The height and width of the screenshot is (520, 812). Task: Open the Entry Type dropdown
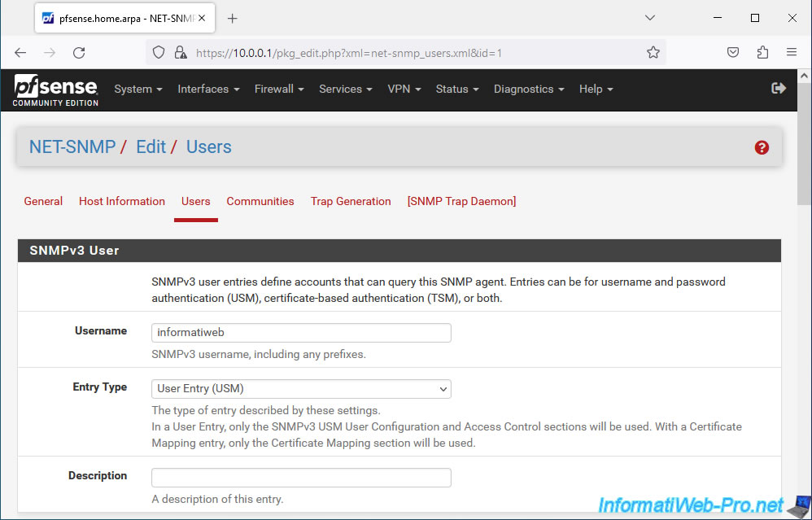point(301,389)
